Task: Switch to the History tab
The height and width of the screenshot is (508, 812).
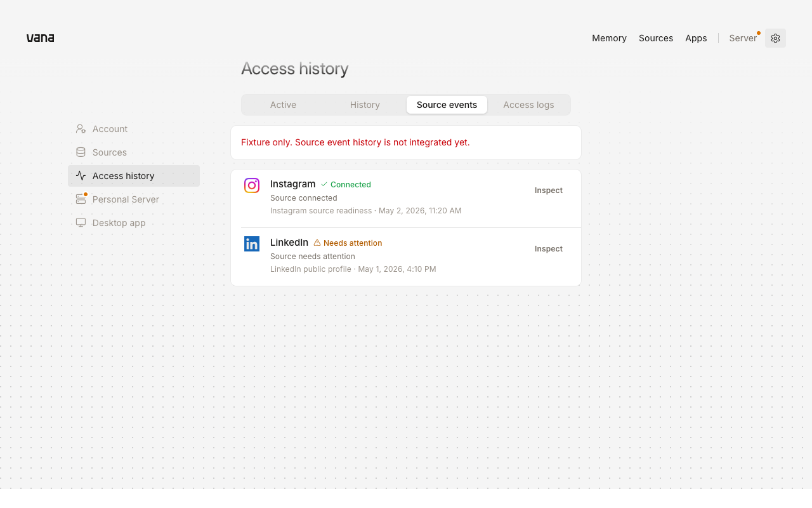Action: (365, 105)
